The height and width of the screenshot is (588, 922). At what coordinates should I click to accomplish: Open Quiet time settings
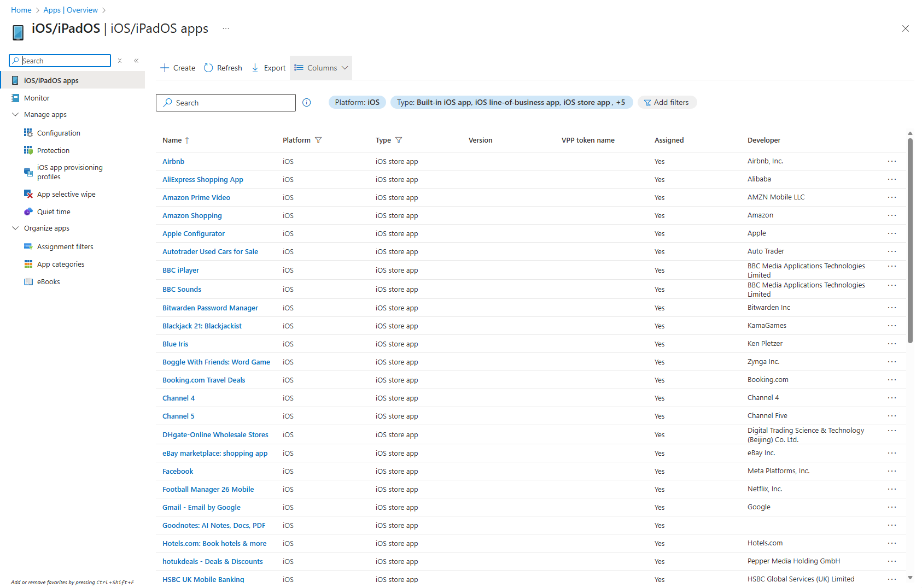(54, 212)
